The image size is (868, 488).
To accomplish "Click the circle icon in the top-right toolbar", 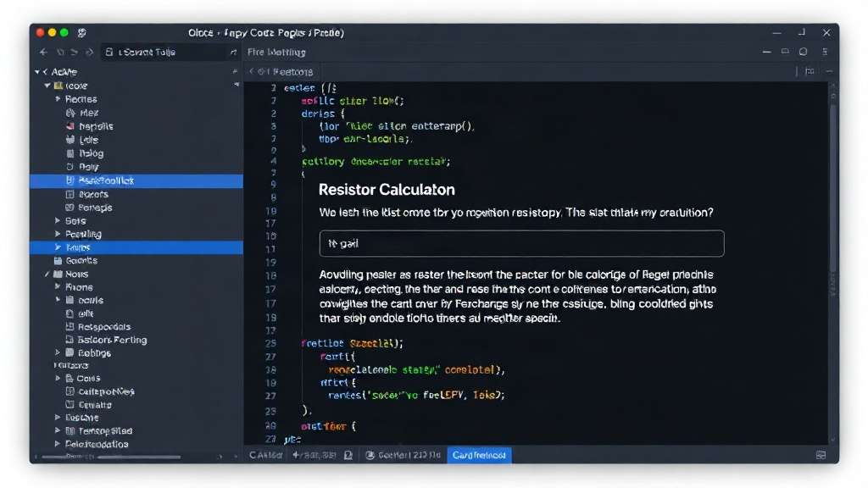I will point(804,52).
